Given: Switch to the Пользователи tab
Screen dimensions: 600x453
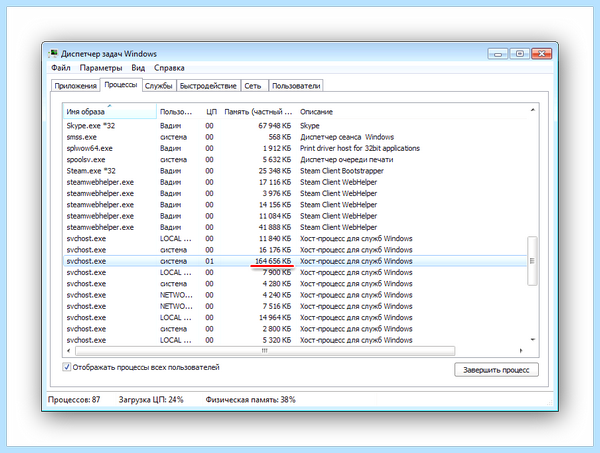Looking at the screenshot, I should pos(296,86).
